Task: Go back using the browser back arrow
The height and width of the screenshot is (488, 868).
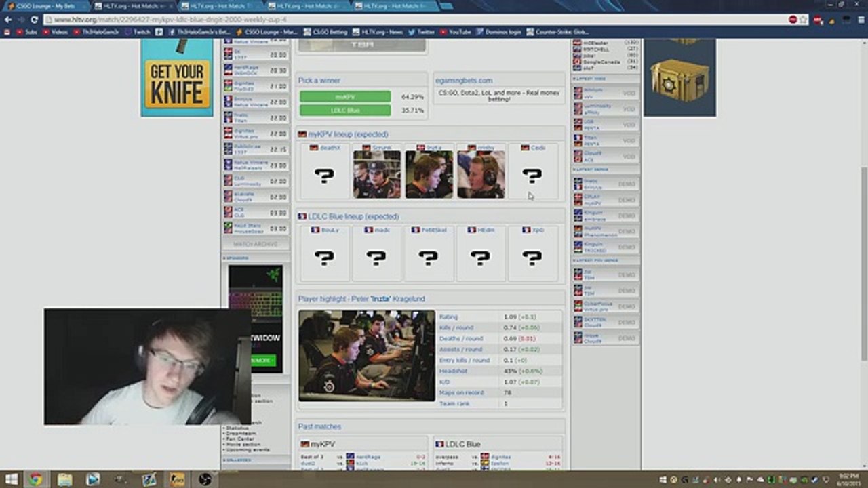Action: click(x=8, y=20)
